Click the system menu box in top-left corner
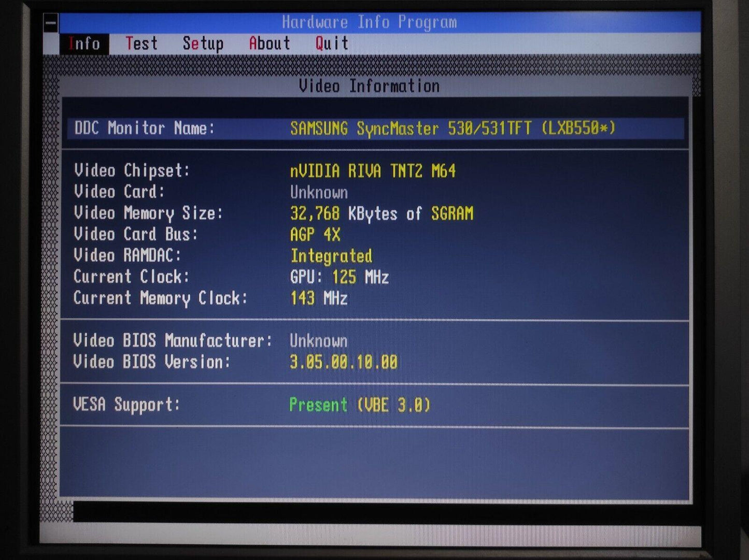The width and height of the screenshot is (749, 560). pos(51,23)
